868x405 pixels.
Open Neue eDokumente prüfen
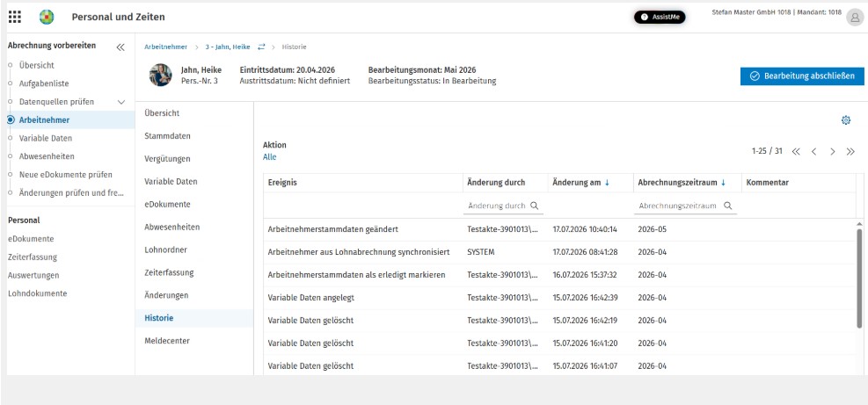[65, 175]
